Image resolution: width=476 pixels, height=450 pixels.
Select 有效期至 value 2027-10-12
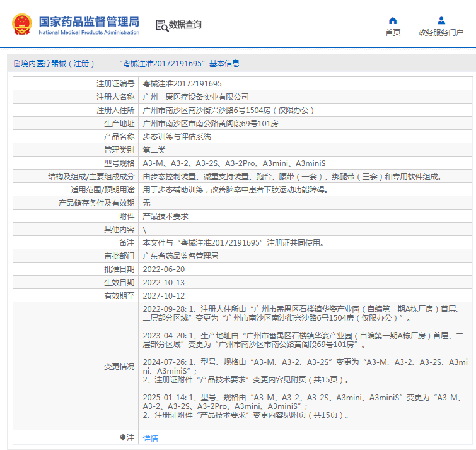pyautogui.click(x=164, y=296)
